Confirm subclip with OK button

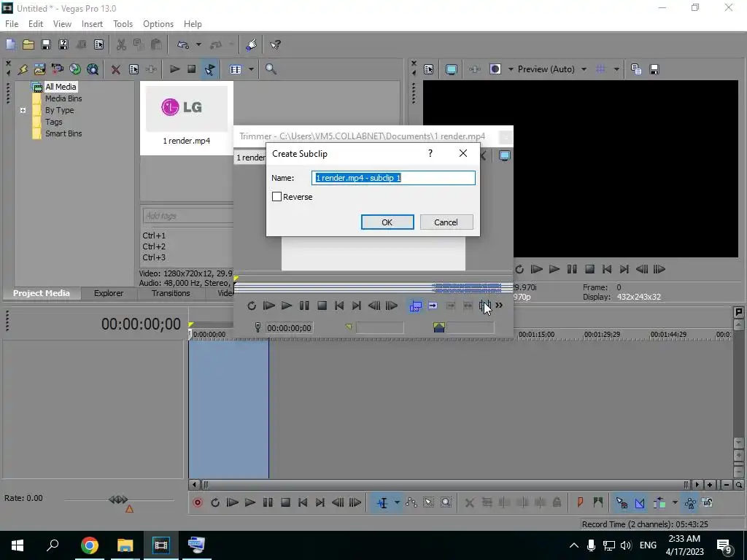tap(387, 222)
